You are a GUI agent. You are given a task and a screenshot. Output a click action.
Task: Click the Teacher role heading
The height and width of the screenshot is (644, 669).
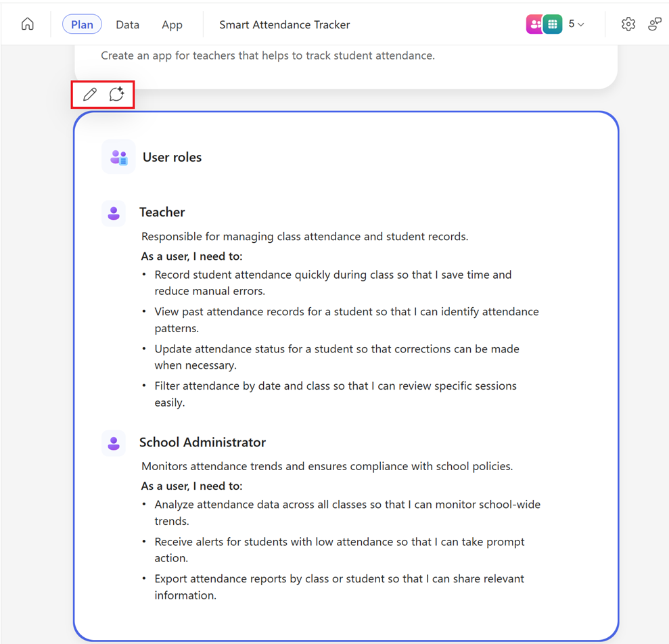coord(162,212)
